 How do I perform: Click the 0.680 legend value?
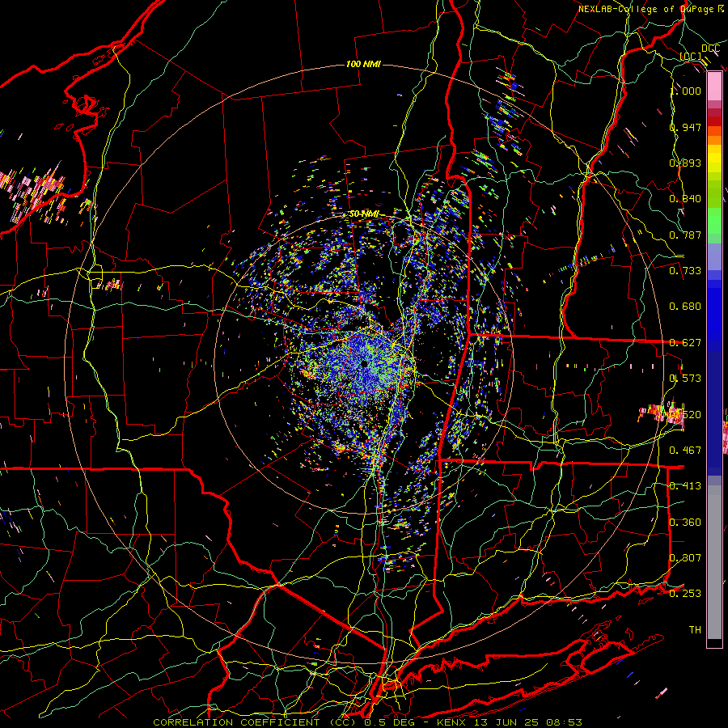coord(686,307)
